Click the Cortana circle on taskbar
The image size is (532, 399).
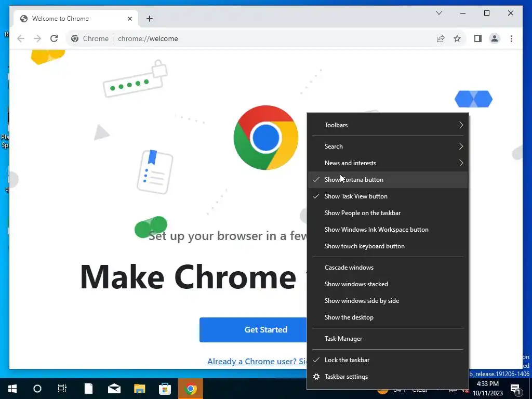click(x=37, y=389)
